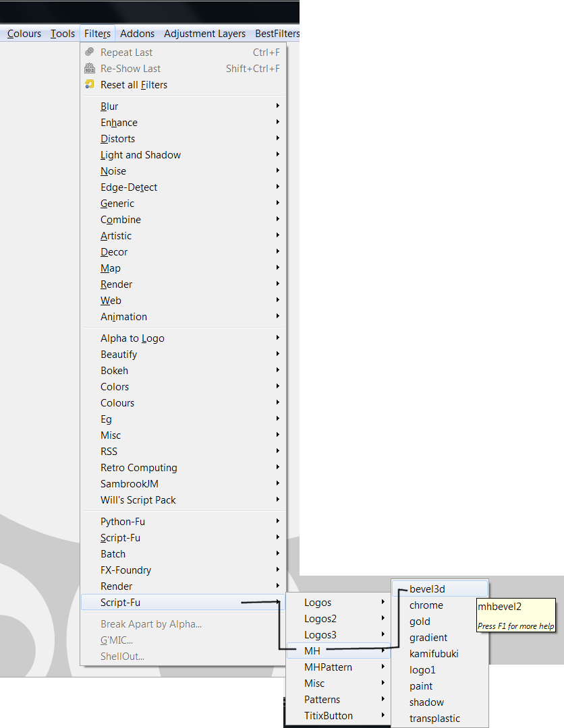Expand the Noise submenu

click(x=183, y=171)
